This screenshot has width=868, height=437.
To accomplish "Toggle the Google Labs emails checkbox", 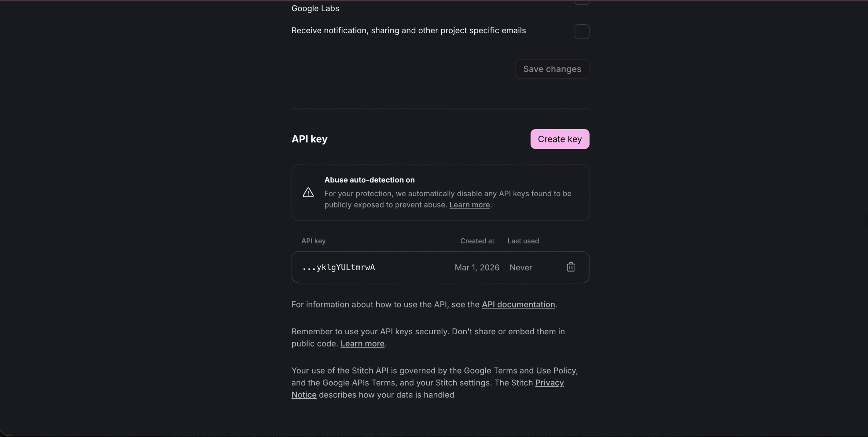I will (x=582, y=2).
